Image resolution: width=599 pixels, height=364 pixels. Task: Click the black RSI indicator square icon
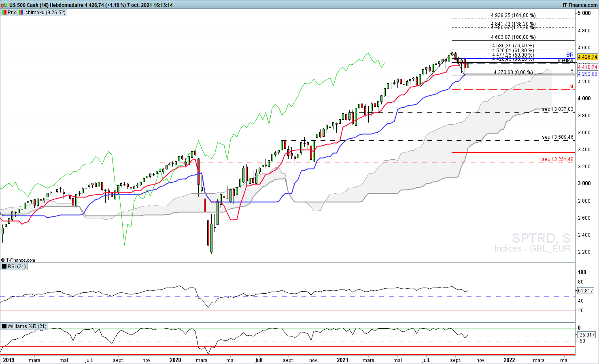[x=4, y=267]
